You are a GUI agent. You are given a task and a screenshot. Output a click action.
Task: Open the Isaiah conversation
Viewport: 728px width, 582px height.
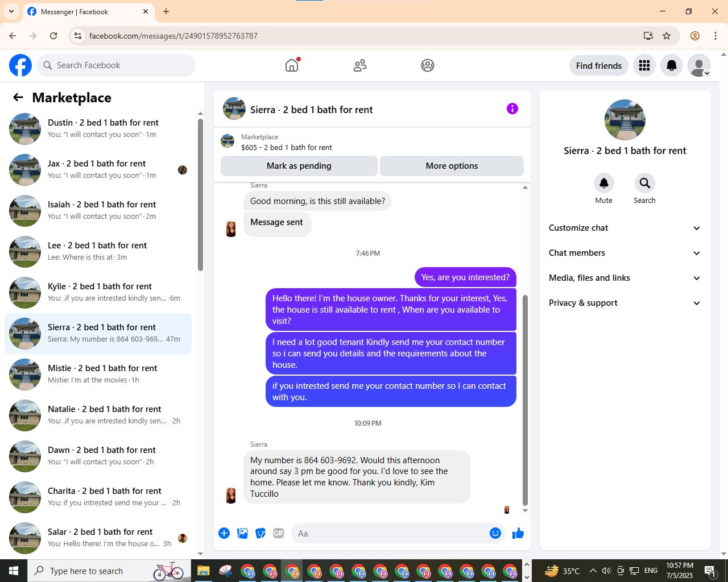(x=98, y=211)
